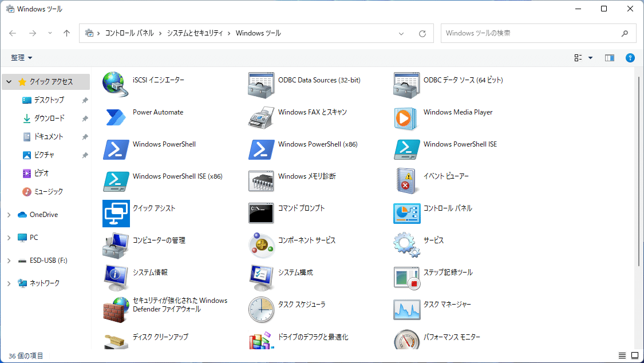Open コンポーネント サービス icon
644x363 pixels.
tap(262, 245)
